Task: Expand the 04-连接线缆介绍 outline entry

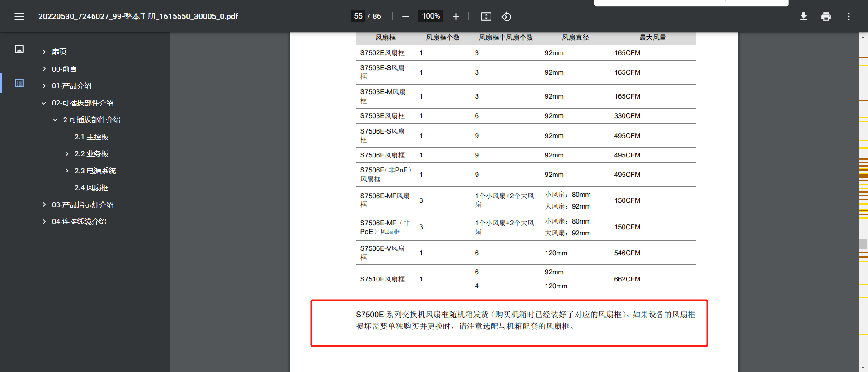Action: coord(44,222)
